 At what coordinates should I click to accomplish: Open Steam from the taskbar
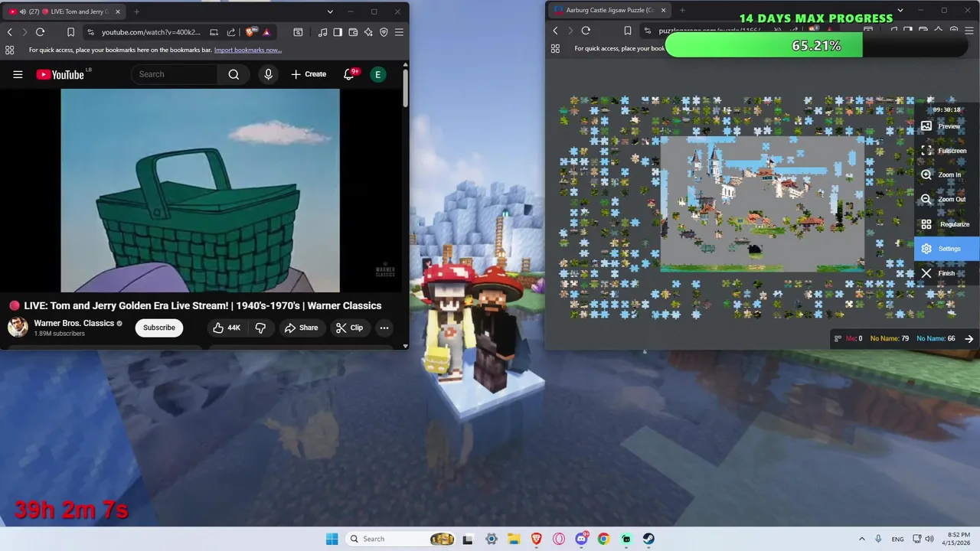click(648, 539)
